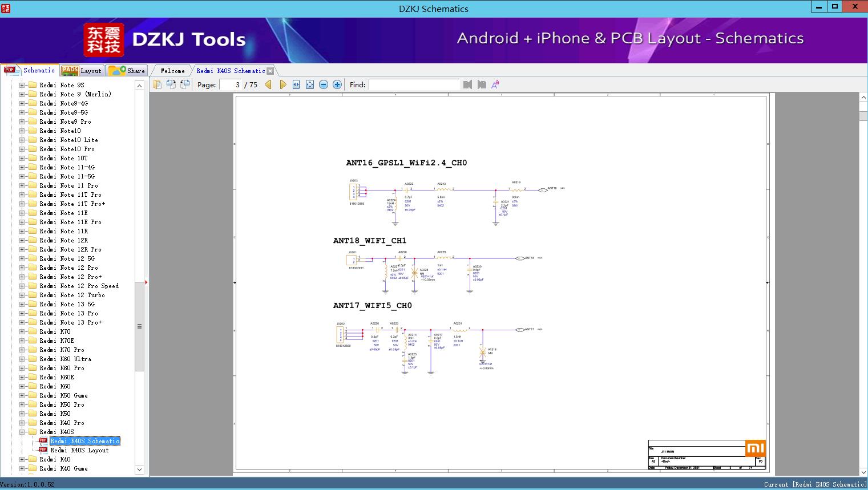Toggle match case for Find
The width and height of the screenshot is (868, 490).
click(x=495, y=84)
